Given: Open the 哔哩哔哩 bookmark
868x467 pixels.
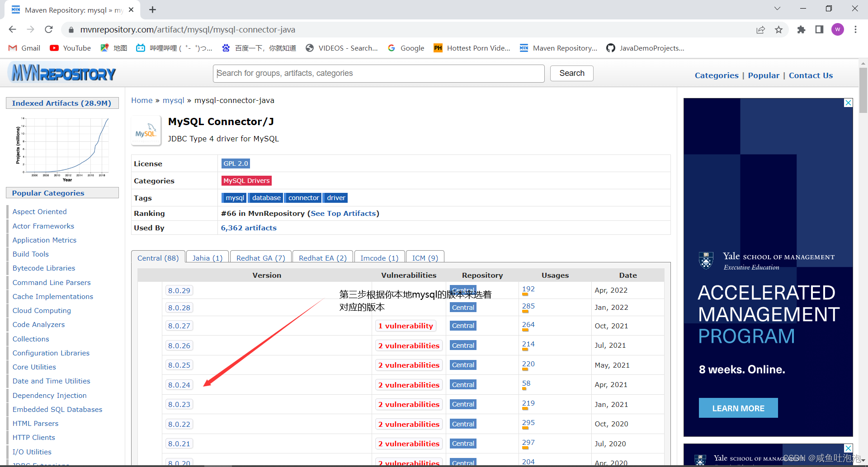Looking at the screenshot, I should pyautogui.click(x=174, y=48).
